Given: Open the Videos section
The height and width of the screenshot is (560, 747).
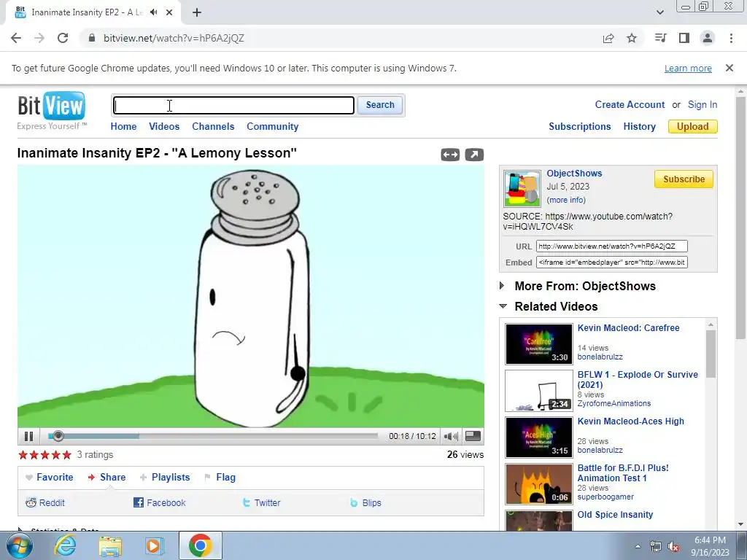Looking at the screenshot, I should [164, 127].
